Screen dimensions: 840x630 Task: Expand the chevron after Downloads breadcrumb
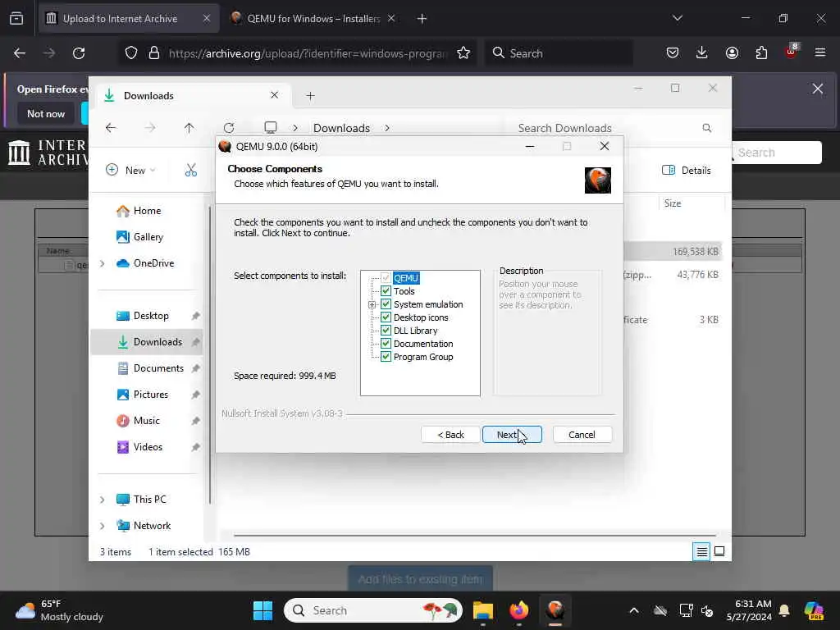click(x=387, y=128)
